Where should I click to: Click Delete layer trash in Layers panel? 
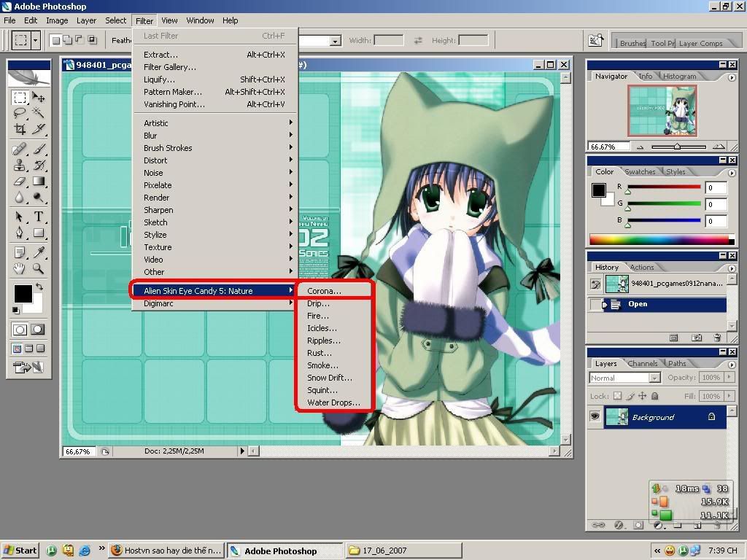718,525
